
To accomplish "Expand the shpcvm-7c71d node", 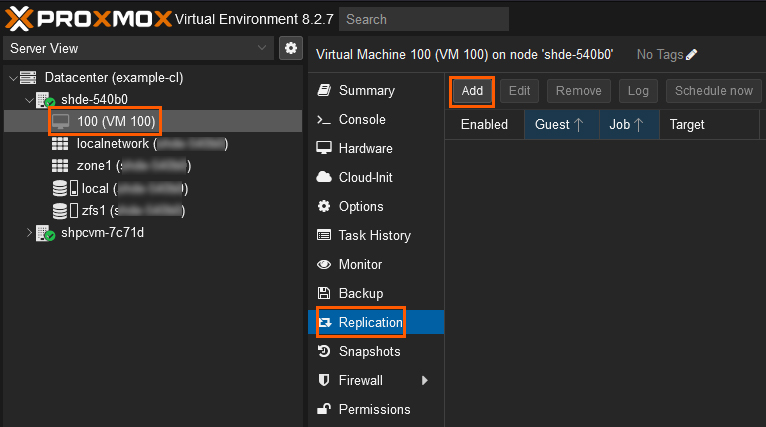I will (x=29, y=233).
